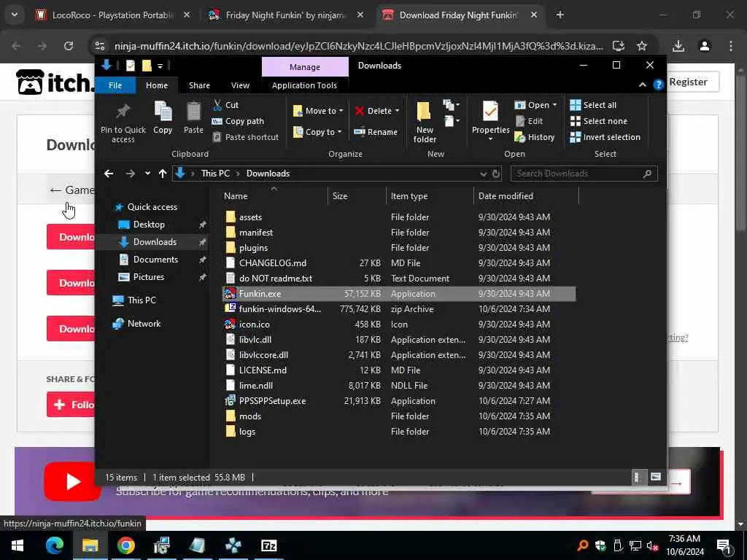Sort by the Date modified column header
Screen dimensions: 747x560
click(526, 195)
